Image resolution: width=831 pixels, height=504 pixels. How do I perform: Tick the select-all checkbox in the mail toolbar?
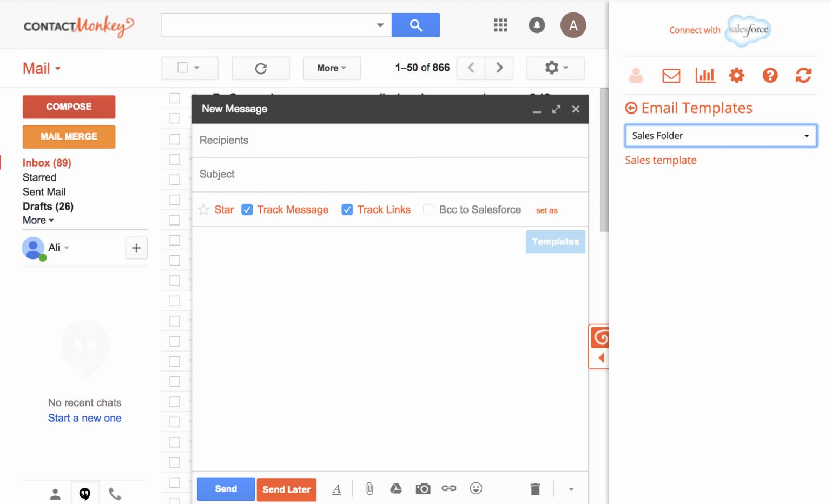point(183,68)
